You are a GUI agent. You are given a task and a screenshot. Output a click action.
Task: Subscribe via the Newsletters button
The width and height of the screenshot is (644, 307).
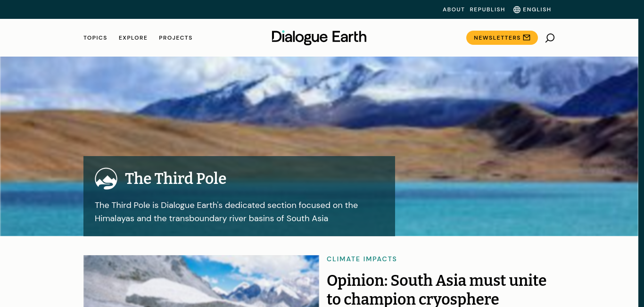click(502, 38)
